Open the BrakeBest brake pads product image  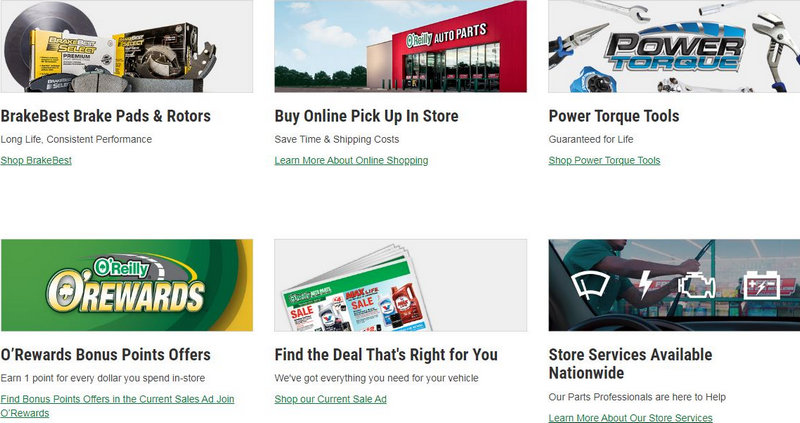pos(127,46)
